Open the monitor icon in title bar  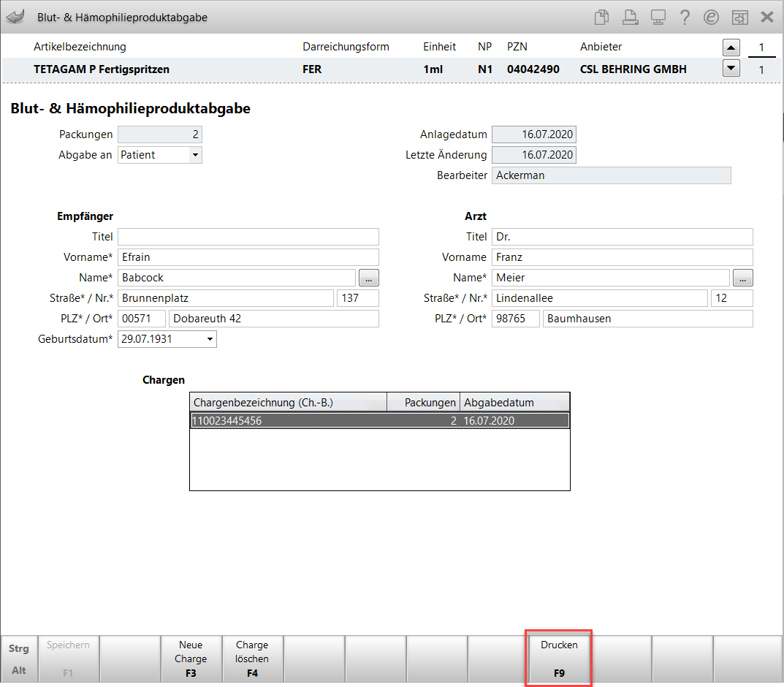coord(658,17)
